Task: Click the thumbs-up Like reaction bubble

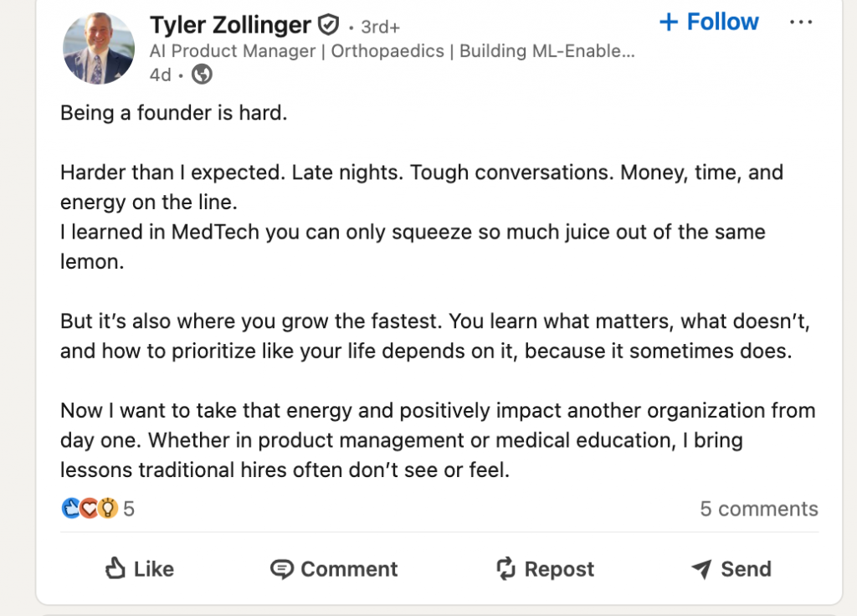Action: (72, 508)
